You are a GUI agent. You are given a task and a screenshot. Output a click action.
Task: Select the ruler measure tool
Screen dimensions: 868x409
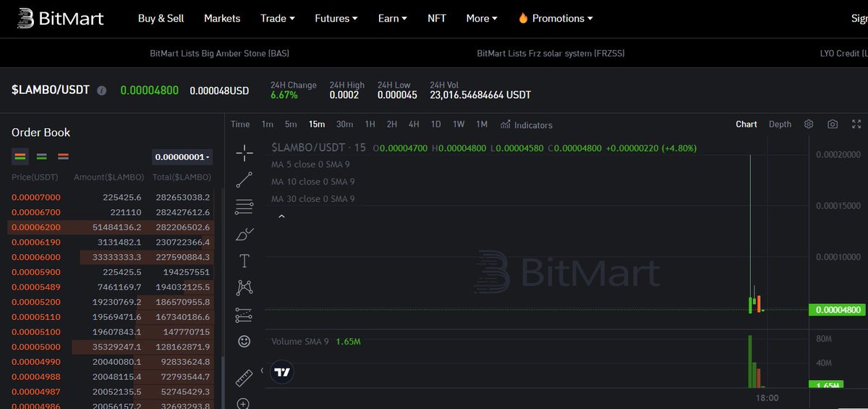coord(244,378)
